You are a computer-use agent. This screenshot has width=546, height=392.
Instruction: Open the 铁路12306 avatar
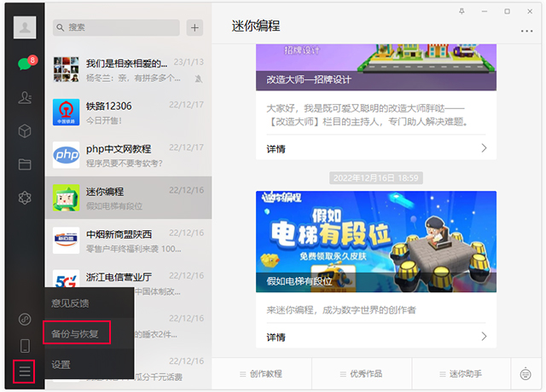[x=67, y=112]
